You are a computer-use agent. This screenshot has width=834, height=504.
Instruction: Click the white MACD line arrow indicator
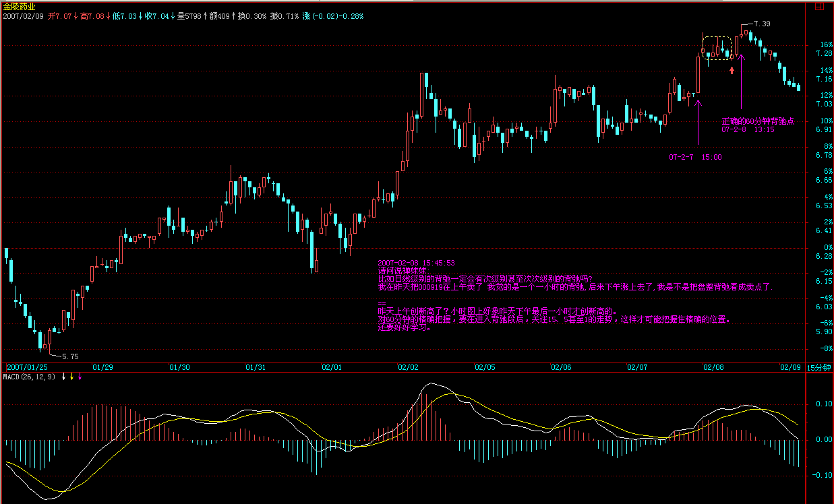tap(63, 376)
